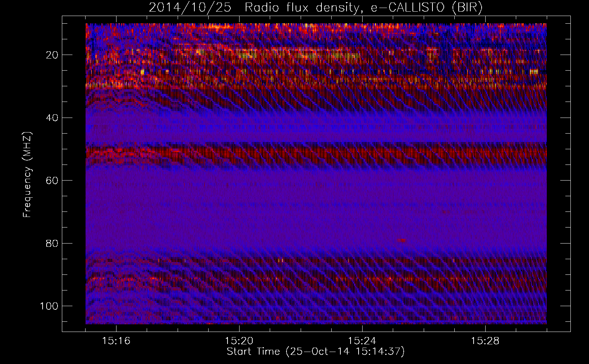Click the 'Start Time (25-Oct-14 15:14:37)' label
589x364 pixels.
(x=316, y=352)
